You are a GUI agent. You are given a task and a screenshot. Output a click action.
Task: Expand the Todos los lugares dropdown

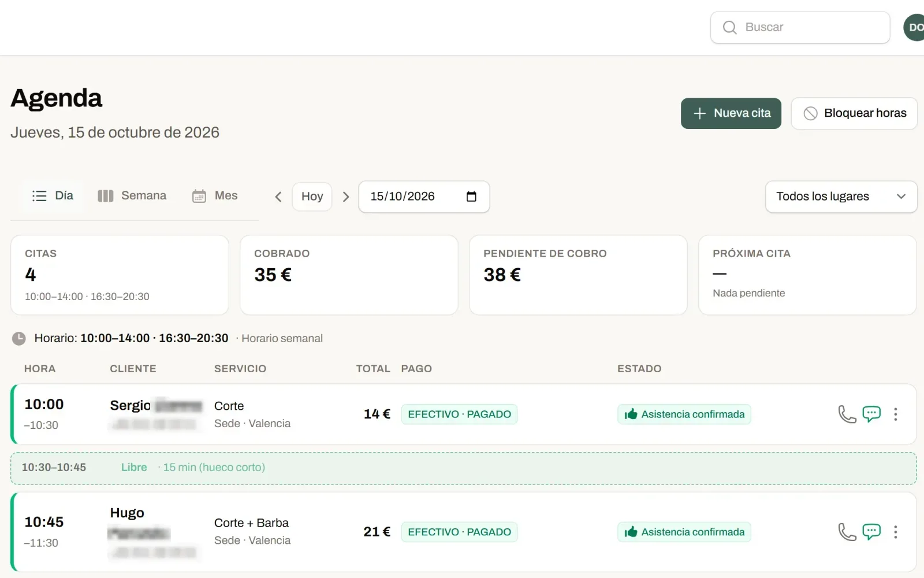coord(841,197)
